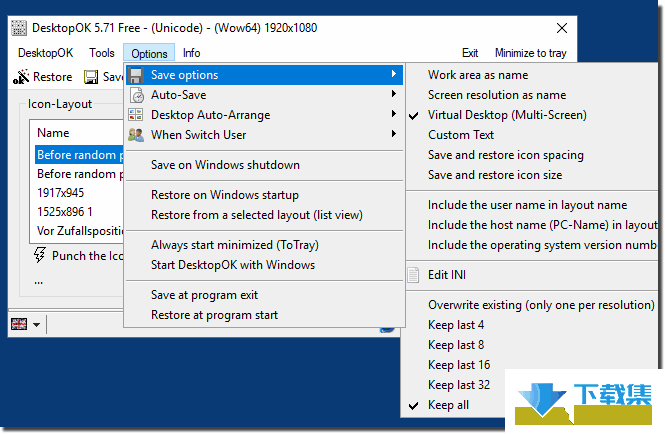Click the Save floppy disk toolbar icon
665x434 pixels.
[x=91, y=77]
